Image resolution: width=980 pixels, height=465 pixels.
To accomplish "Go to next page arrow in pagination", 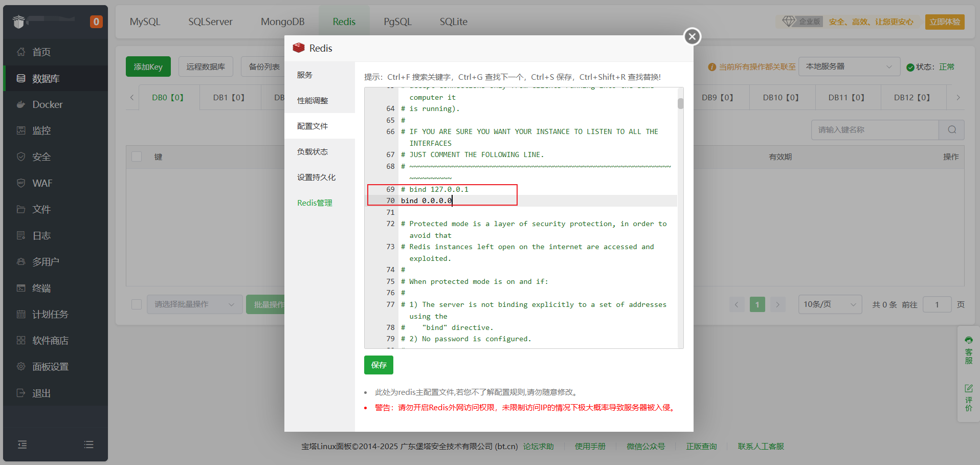I will pyautogui.click(x=777, y=304).
